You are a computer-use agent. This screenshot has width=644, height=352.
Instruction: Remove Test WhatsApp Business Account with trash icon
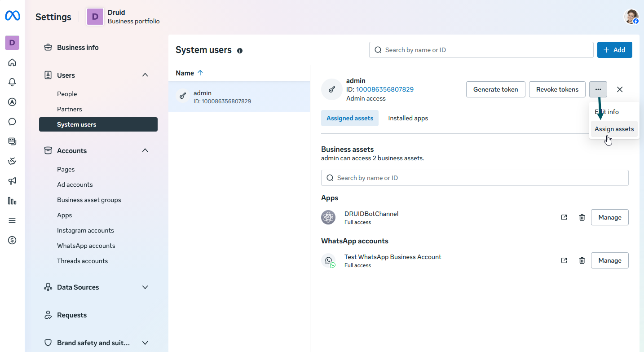coord(582,260)
